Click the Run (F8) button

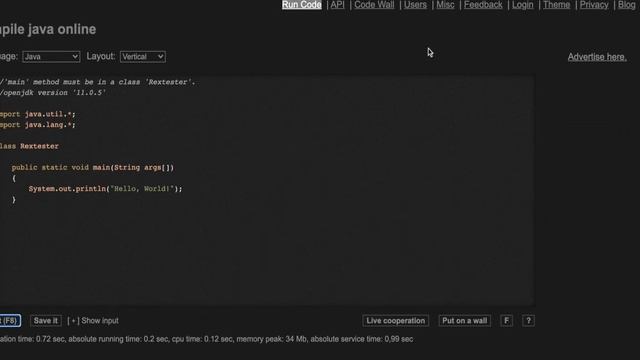click(10, 321)
